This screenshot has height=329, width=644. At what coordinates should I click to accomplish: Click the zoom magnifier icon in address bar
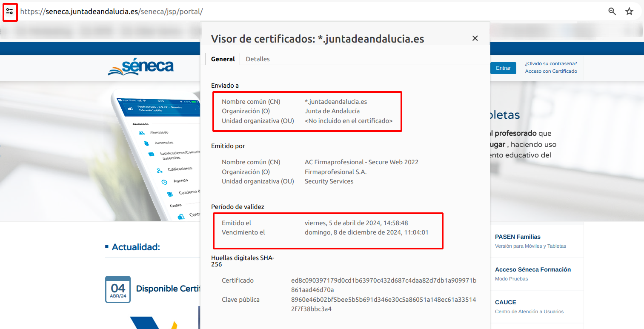612,11
